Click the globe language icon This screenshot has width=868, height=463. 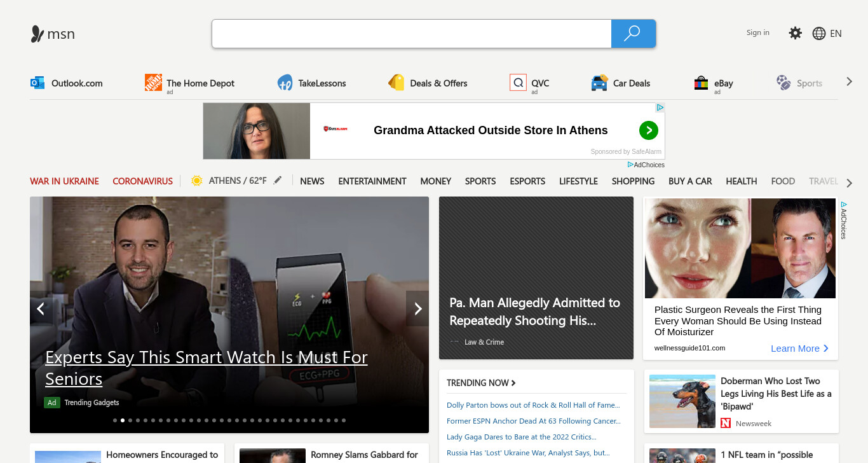(x=819, y=34)
